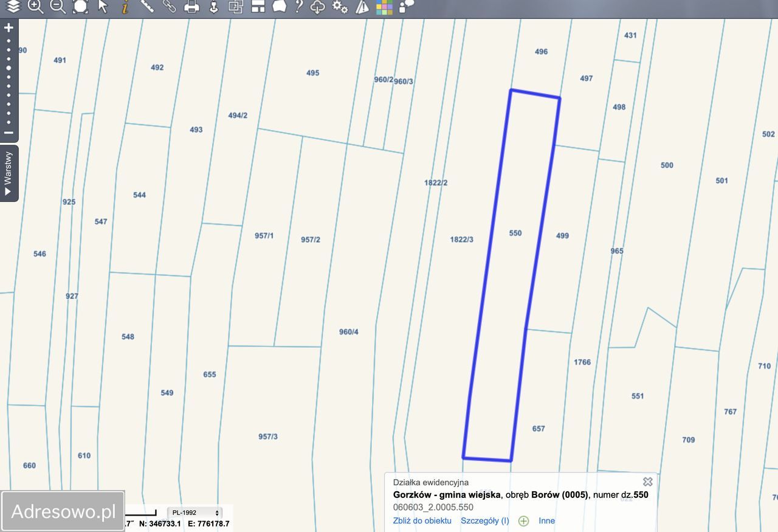Click the Zbliż do obiektu link

[422, 520]
